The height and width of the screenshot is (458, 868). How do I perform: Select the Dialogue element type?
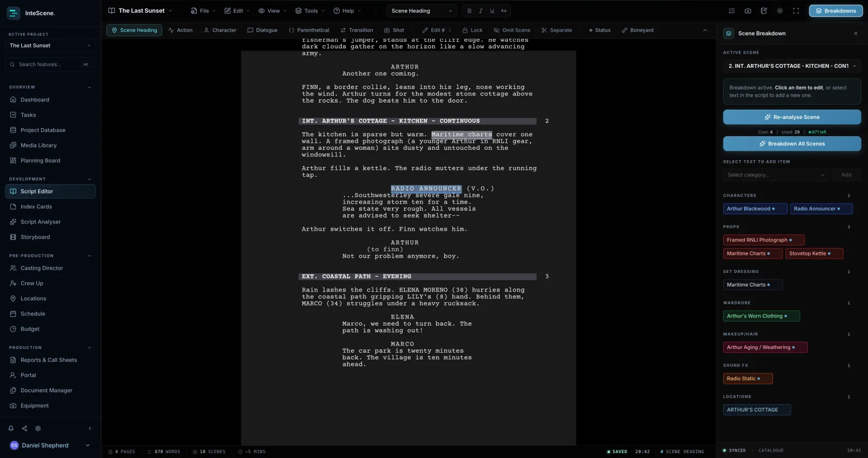(262, 30)
